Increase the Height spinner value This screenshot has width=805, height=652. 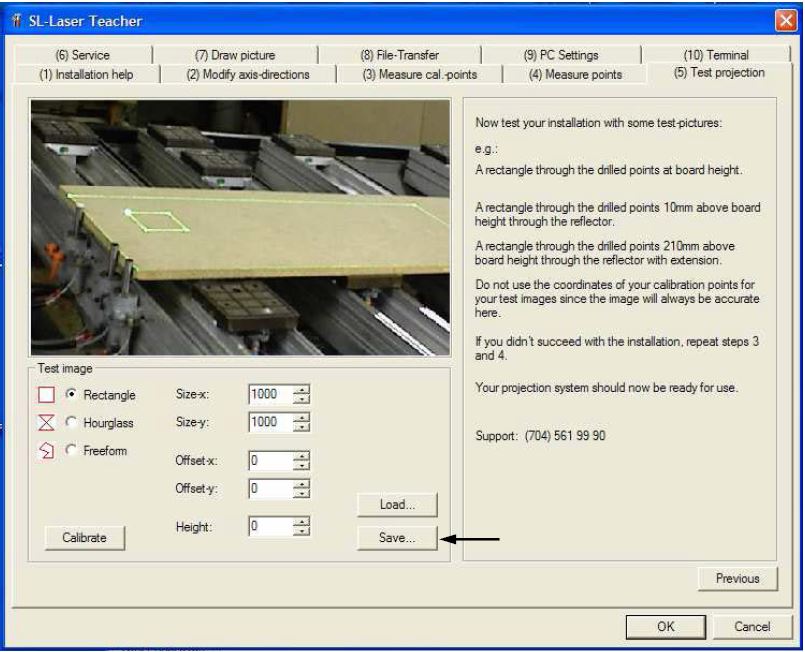click(301, 521)
